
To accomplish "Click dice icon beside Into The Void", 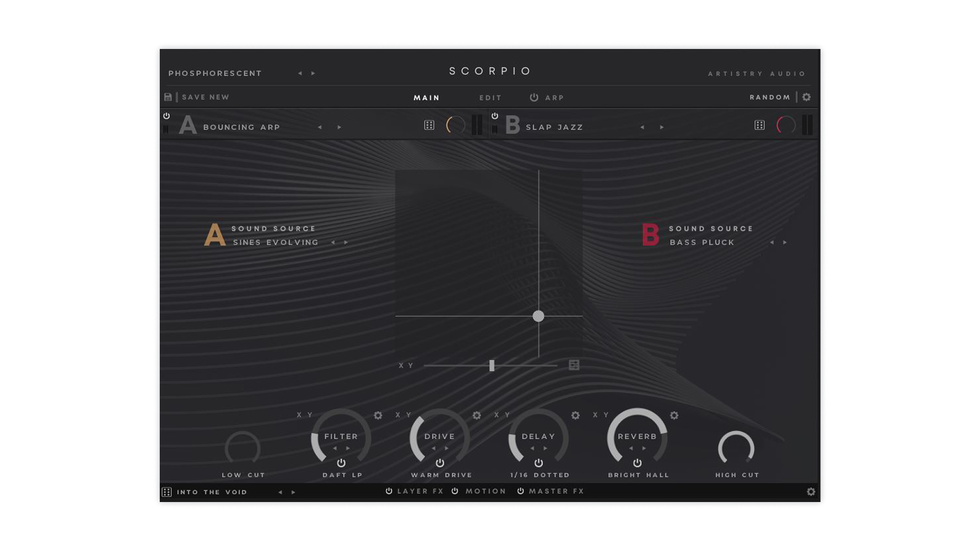I will [167, 492].
